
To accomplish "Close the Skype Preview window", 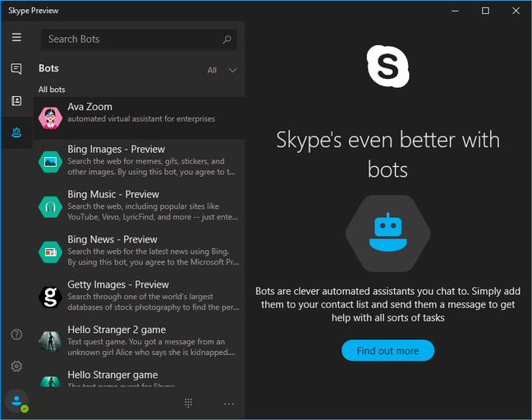I will pos(516,11).
